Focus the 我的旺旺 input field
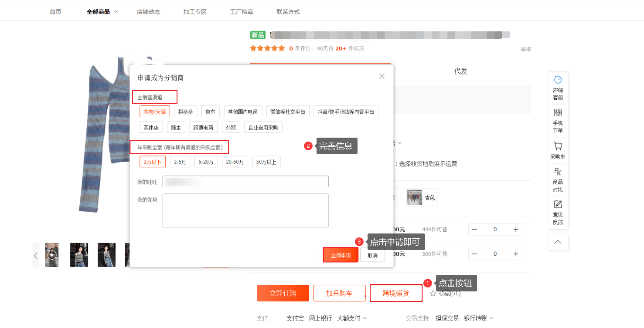 (x=245, y=182)
